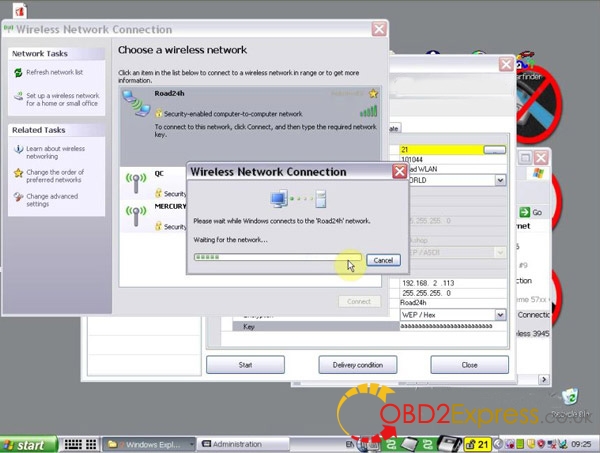Image resolution: width=600 pixels, height=453 pixels.
Task: Click the Close button in Administration window
Action: [x=470, y=365]
